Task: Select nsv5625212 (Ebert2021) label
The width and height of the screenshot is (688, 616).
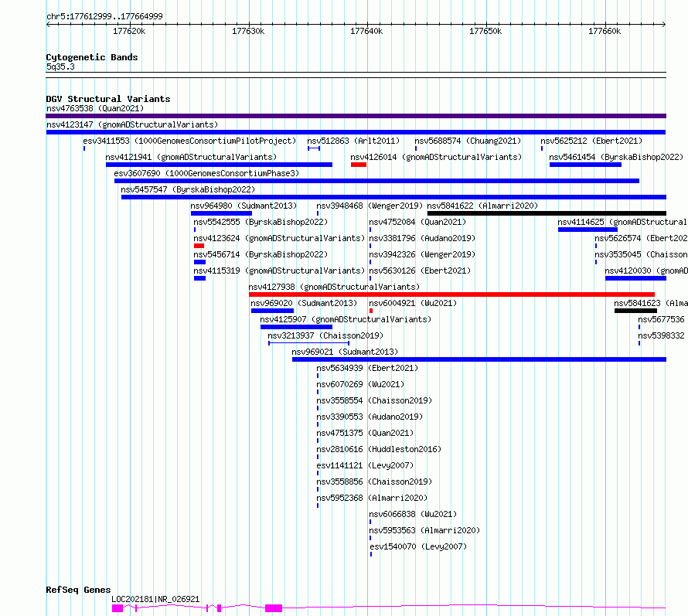Action: (x=591, y=141)
